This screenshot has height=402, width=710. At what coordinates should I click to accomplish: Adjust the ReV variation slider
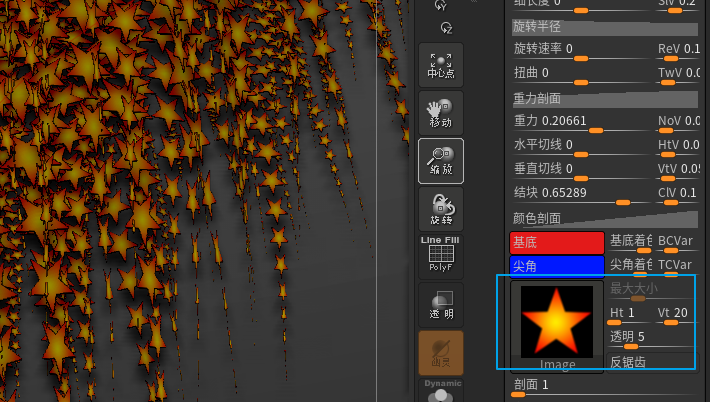(678, 51)
